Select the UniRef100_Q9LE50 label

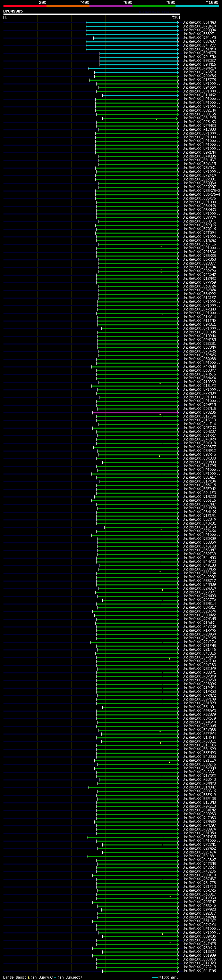pyautogui.click(x=199, y=57)
